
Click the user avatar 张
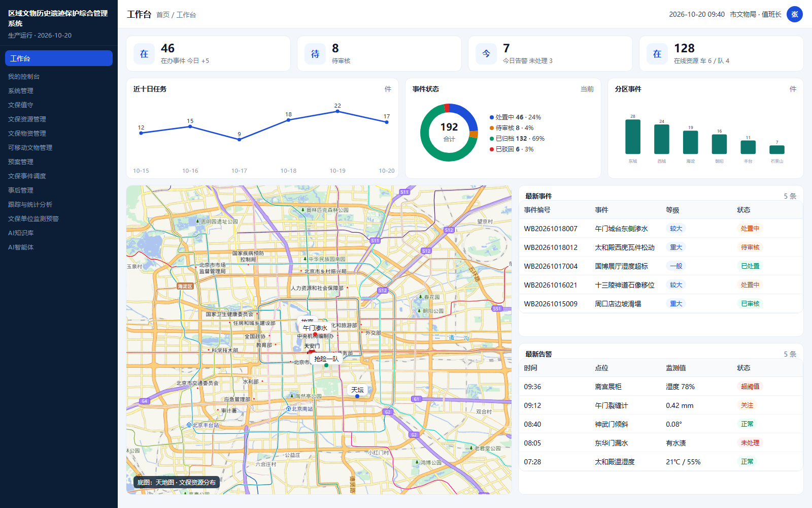(x=795, y=14)
